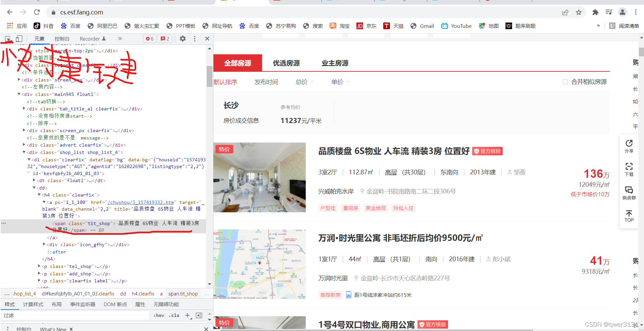Toggle :hov element state panel

coord(159,315)
